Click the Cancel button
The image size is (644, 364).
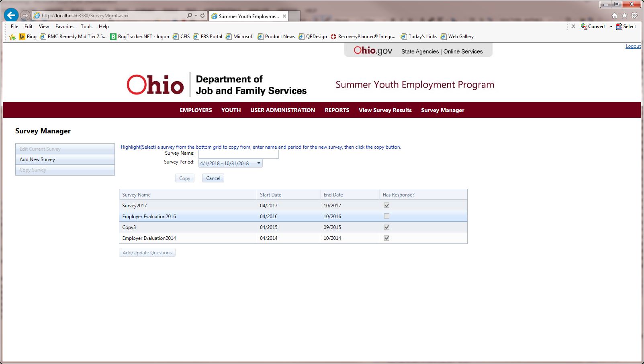point(213,178)
